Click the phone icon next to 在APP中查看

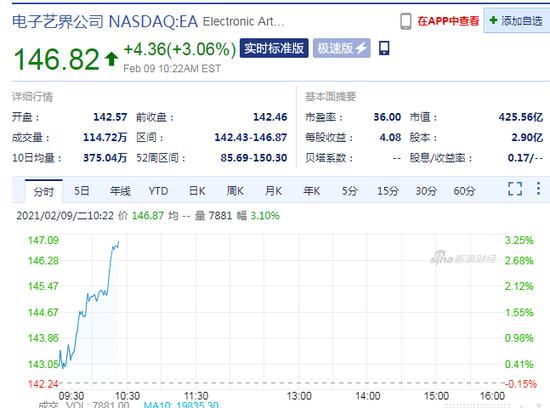pos(405,21)
